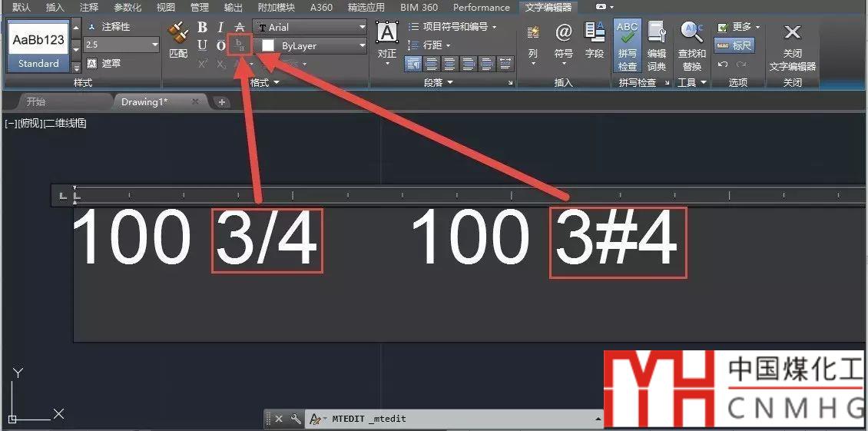Expand the Paragraph (段落) panel
868x431 pixels.
[x=439, y=82]
